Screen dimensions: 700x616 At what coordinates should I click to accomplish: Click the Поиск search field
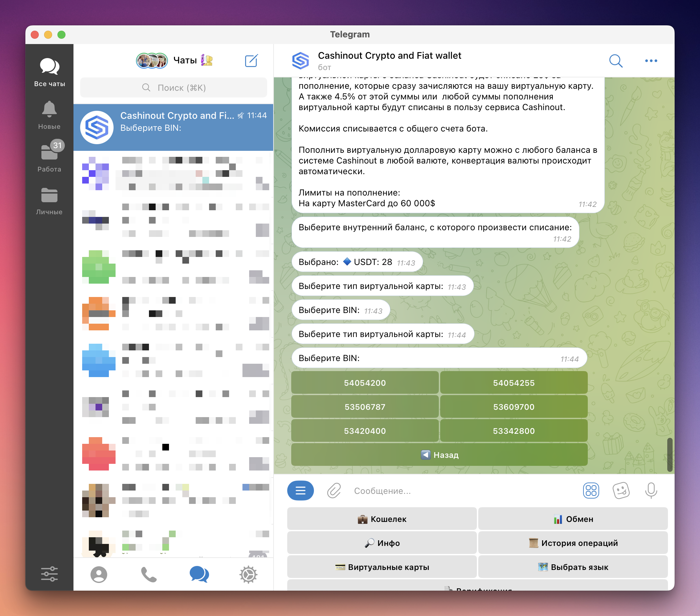pyautogui.click(x=174, y=88)
